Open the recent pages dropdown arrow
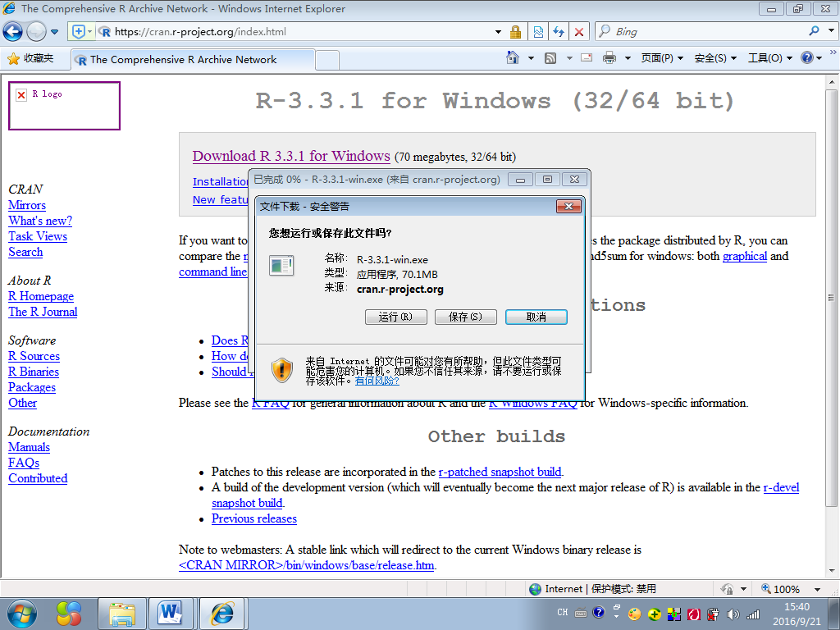Viewport: 840px width, 630px height. coord(54,32)
